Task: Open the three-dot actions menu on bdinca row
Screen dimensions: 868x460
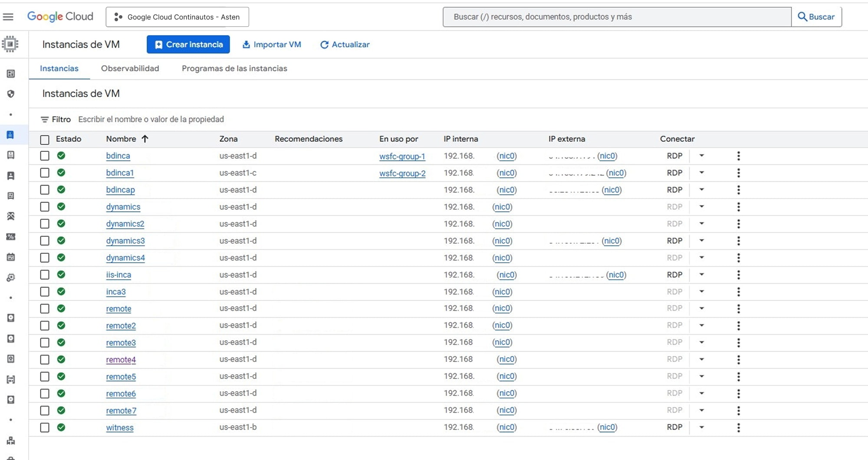Action: click(x=738, y=156)
